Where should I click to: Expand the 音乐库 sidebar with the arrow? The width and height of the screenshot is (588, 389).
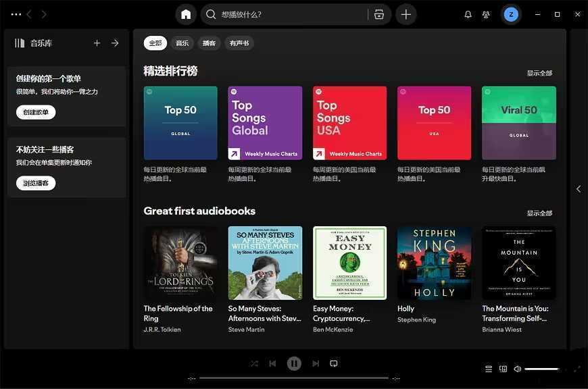[114, 42]
